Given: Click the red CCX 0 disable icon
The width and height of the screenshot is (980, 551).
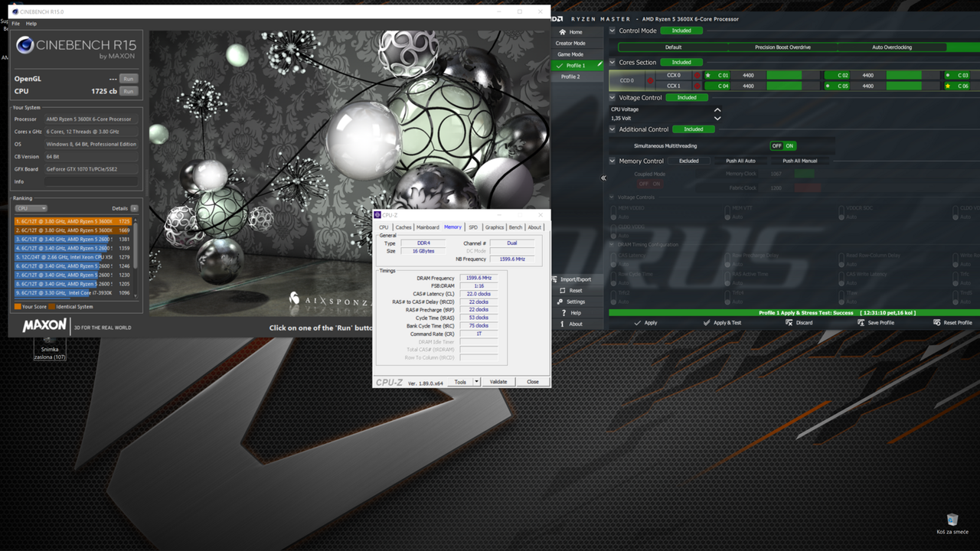Looking at the screenshot, I should [697, 75].
